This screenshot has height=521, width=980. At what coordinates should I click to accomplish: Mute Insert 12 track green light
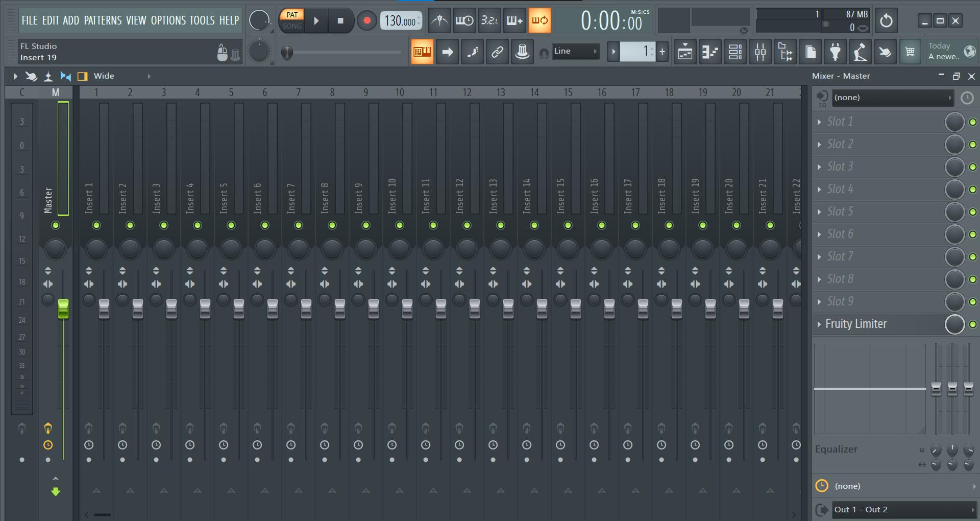point(467,225)
